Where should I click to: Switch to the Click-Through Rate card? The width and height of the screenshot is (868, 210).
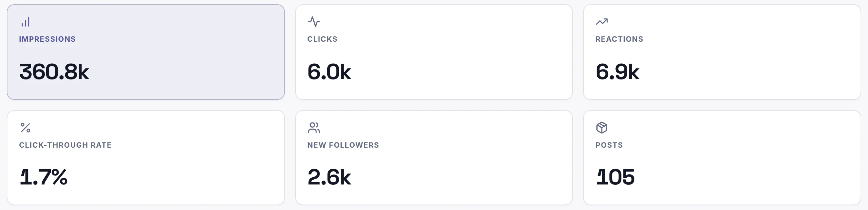point(146,158)
